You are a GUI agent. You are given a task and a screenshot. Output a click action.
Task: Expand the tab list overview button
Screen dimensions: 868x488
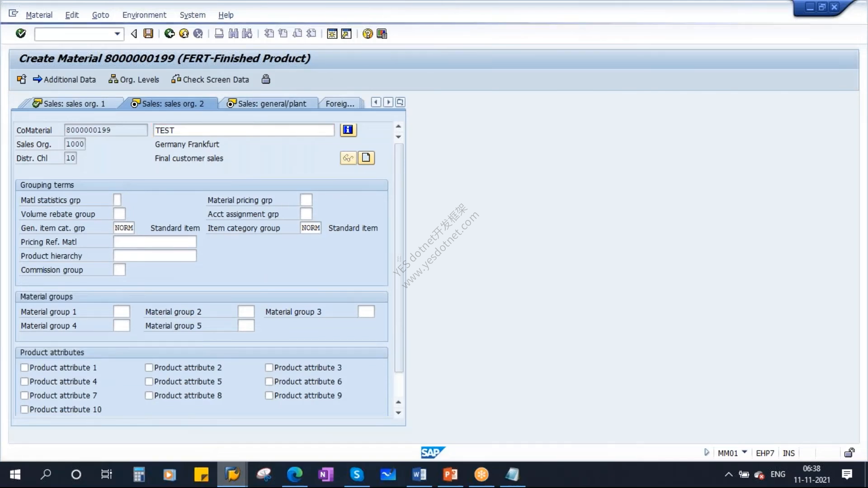click(400, 103)
